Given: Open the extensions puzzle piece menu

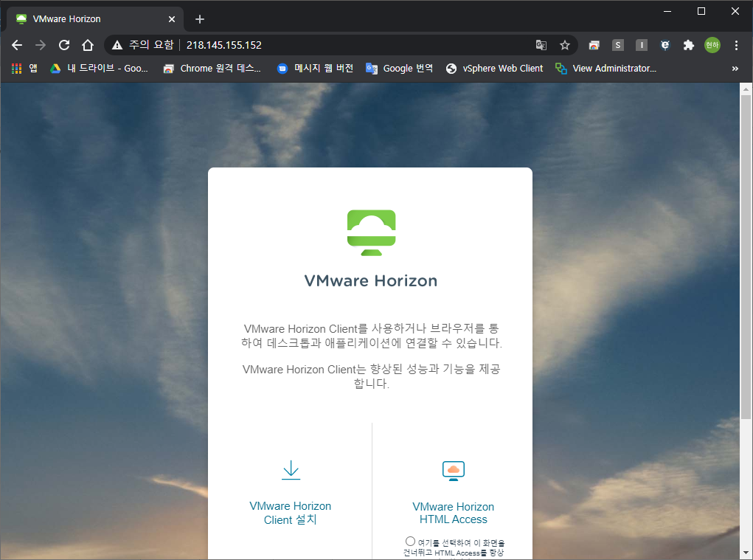Looking at the screenshot, I should [689, 45].
